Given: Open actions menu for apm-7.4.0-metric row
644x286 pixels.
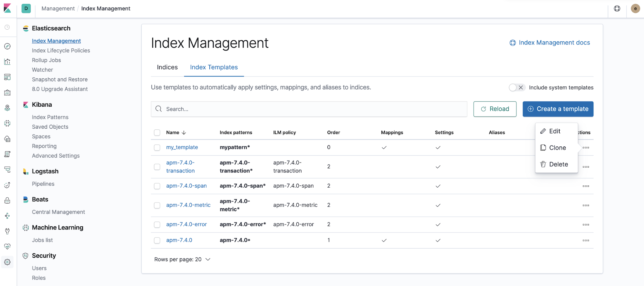Looking at the screenshot, I should (586, 205).
